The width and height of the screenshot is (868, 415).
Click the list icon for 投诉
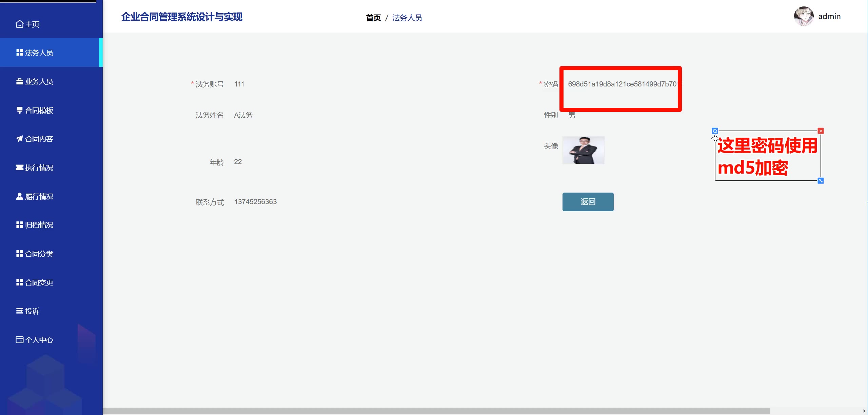tap(19, 311)
